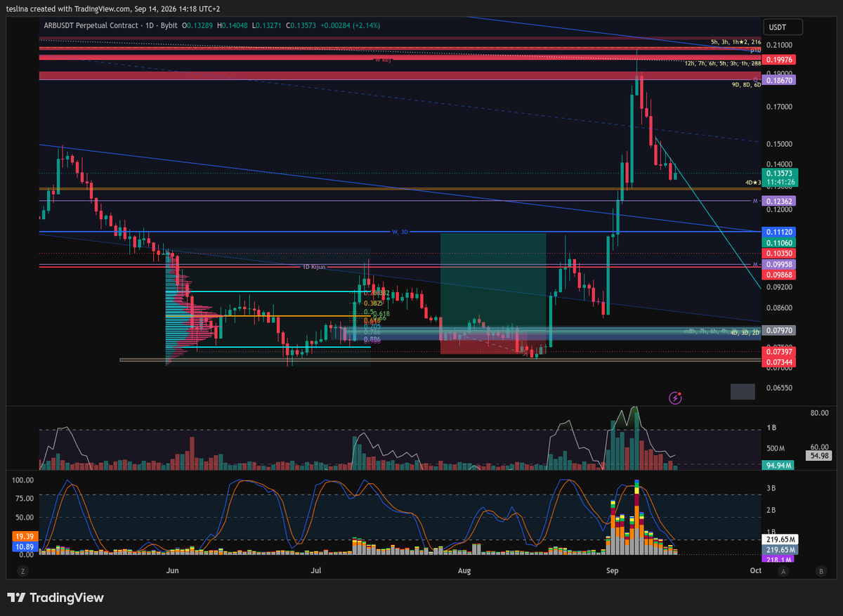This screenshot has width=843, height=616.
Task: Click the red 0.07397 price label
Action: tap(780, 351)
